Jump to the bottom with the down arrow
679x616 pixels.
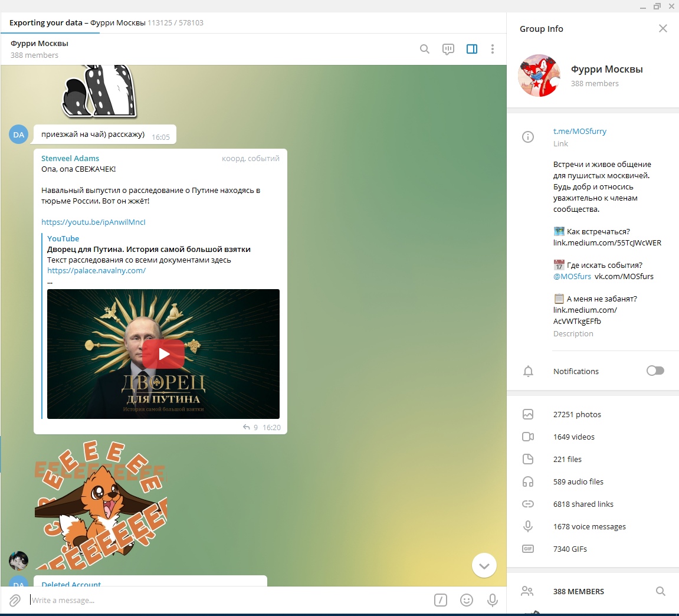(484, 566)
